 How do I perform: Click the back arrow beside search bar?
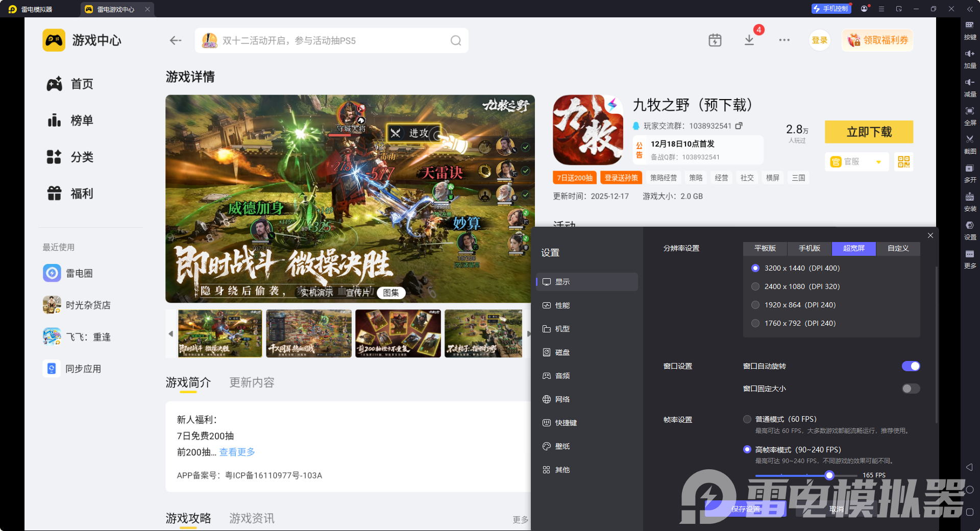(176, 41)
